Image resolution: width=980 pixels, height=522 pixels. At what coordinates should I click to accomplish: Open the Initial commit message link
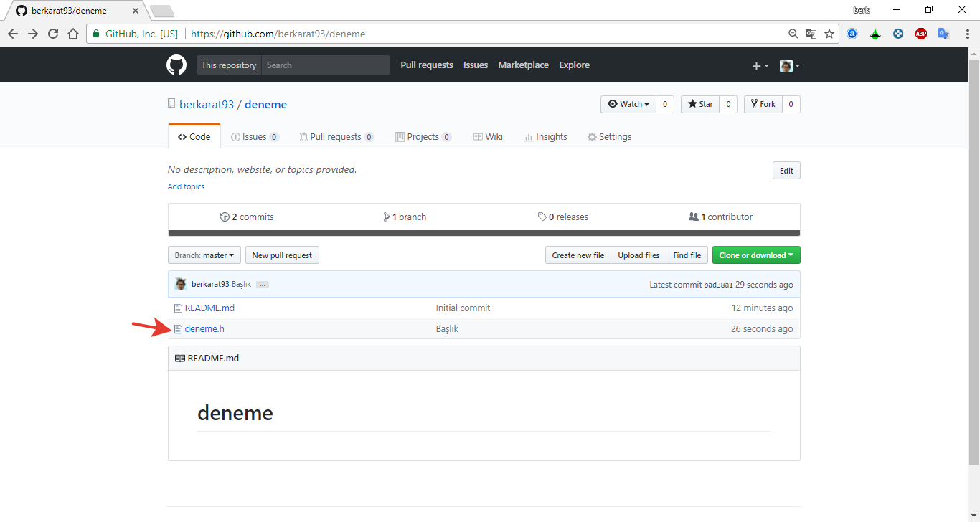click(x=463, y=308)
